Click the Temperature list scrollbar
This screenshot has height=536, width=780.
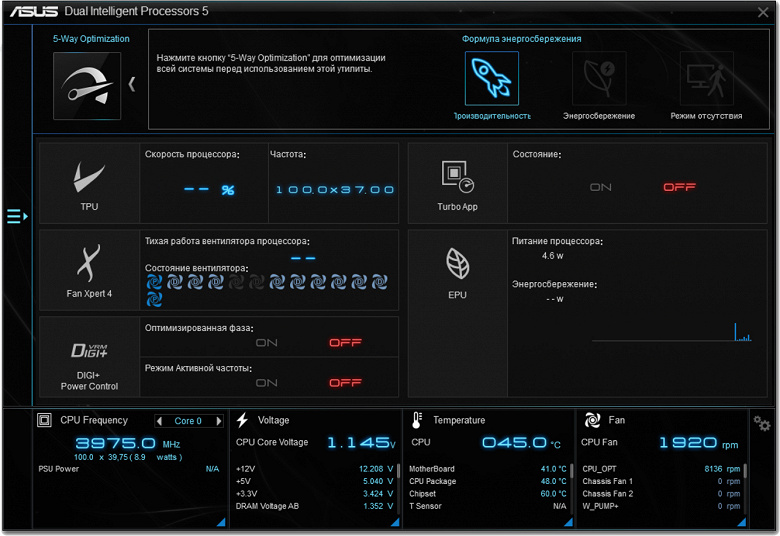tap(572, 470)
